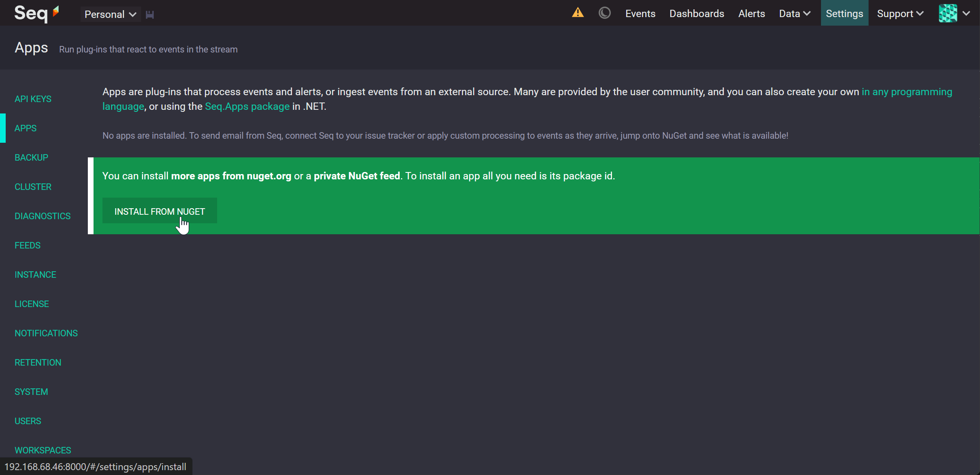Go to the Events page
980x475 pixels.
click(x=640, y=13)
